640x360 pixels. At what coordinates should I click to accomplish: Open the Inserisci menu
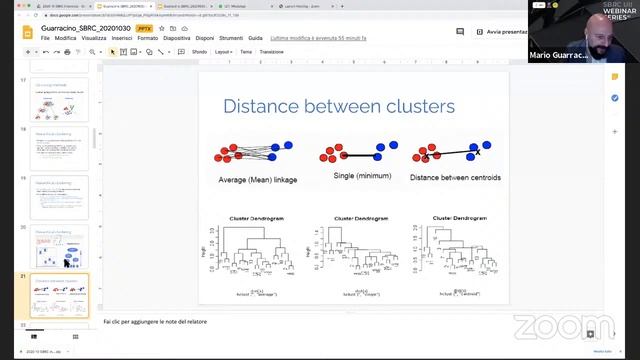pos(122,38)
